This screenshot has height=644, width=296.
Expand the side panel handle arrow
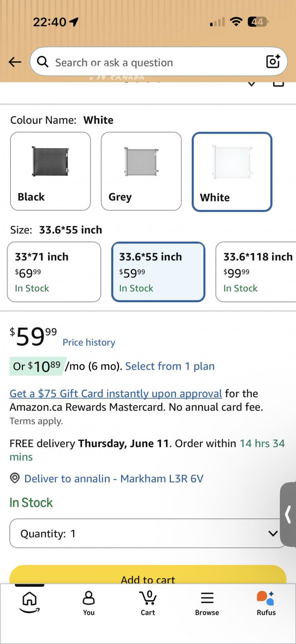point(289,514)
